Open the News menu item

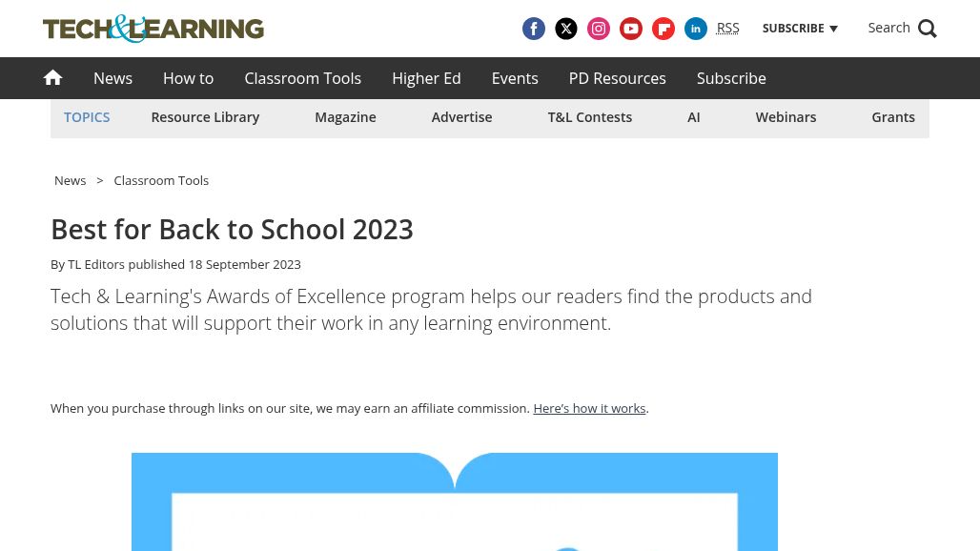coord(113,78)
